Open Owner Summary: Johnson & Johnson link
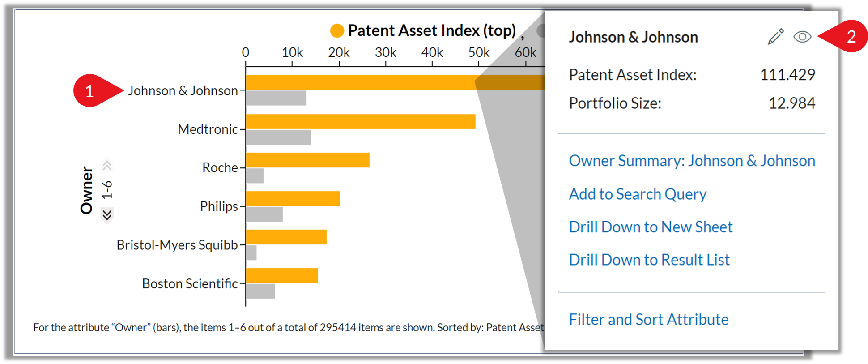 click(x=692, y=161)
